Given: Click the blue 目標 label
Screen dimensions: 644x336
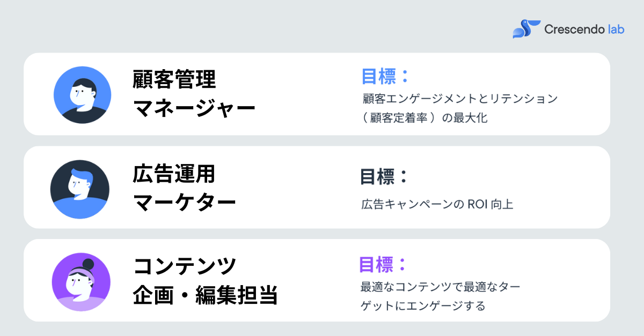Looking at the screenshot, I should pyautogui.click(x=385, y=77).
